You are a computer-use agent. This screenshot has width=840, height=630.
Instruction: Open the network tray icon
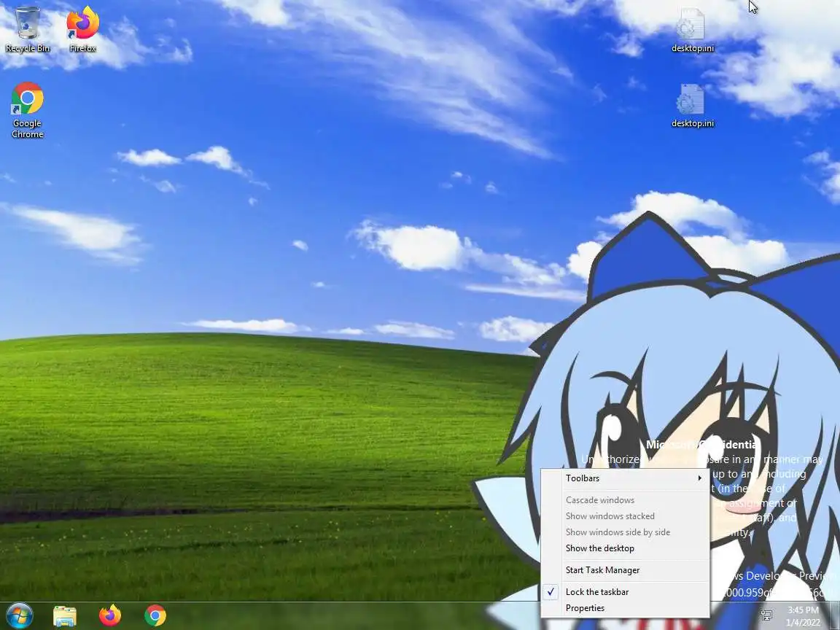point(766,615)
